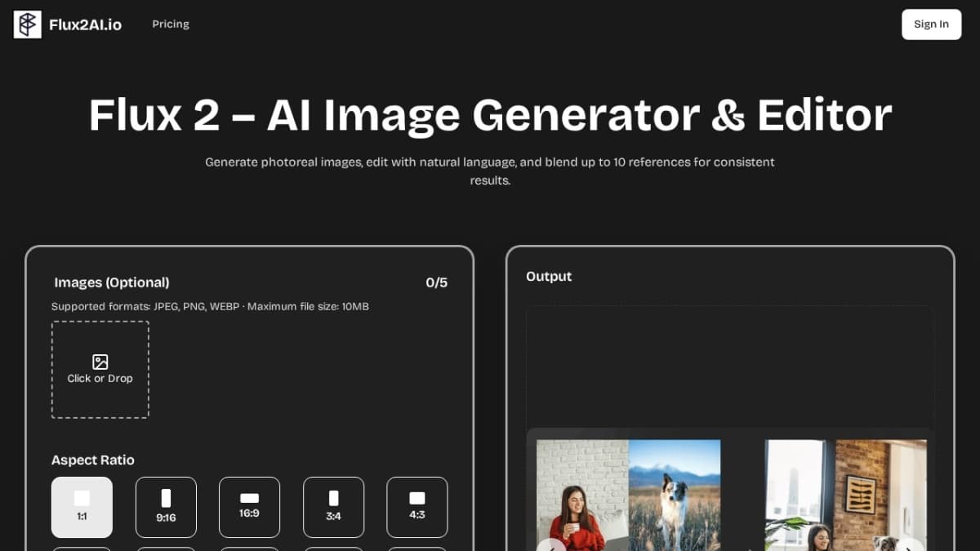Select the 1:1 square aspect ratio

point(82,507)
